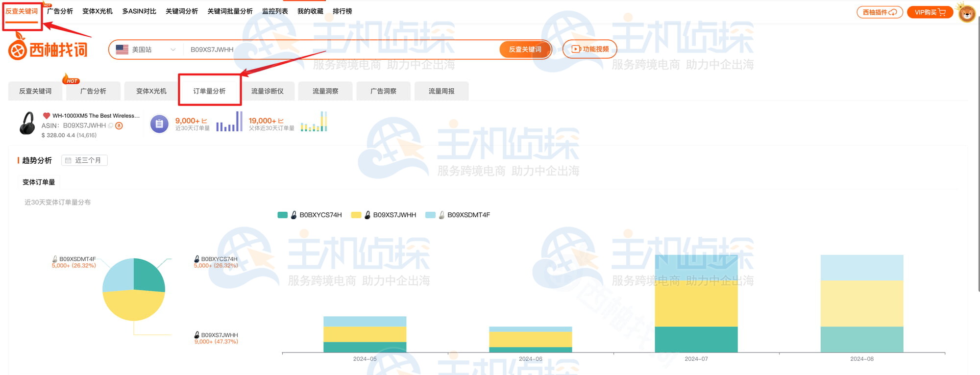Copy the ASIN using the copy icon
The width and height of the screenshot is (980, 375).
[111, 125]
